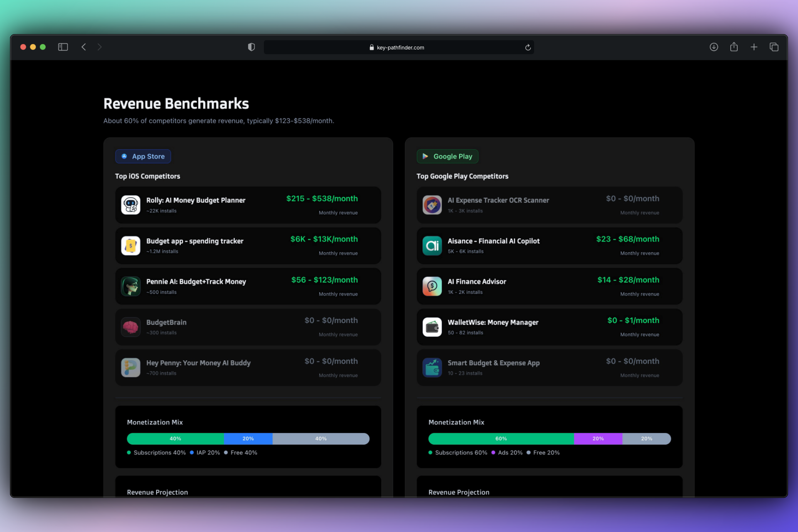Click the WalletWise wallet icon
This screenshot has height=532, width=798.
[x=432, y=327]
